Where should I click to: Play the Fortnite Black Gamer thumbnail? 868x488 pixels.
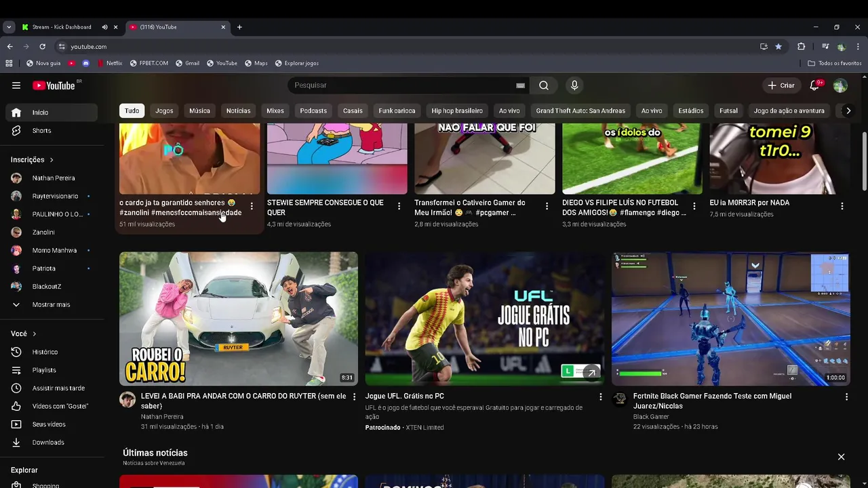731,319
